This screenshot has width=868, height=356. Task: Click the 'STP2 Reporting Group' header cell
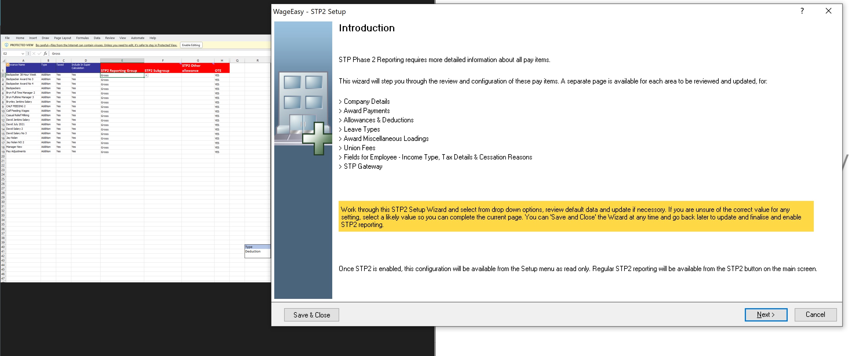point(122,68)
